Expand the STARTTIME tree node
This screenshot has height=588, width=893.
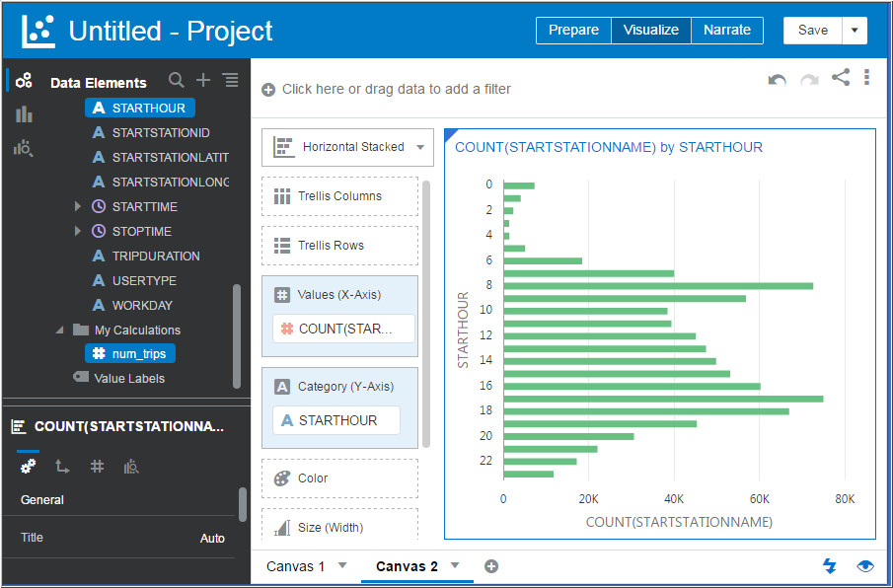78,206
